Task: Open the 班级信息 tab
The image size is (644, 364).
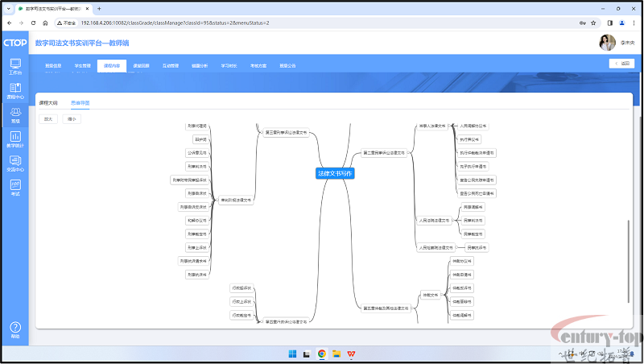Action: pos(53,66)
